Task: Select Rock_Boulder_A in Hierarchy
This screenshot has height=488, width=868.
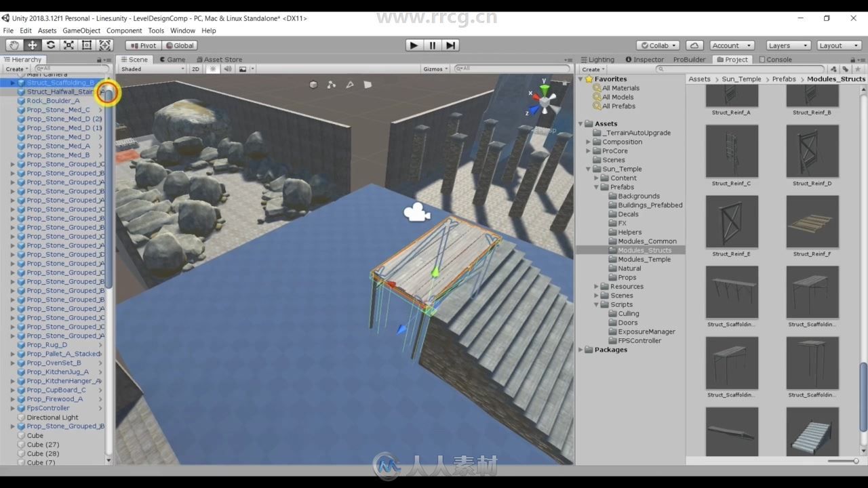Action: (53, 101)
